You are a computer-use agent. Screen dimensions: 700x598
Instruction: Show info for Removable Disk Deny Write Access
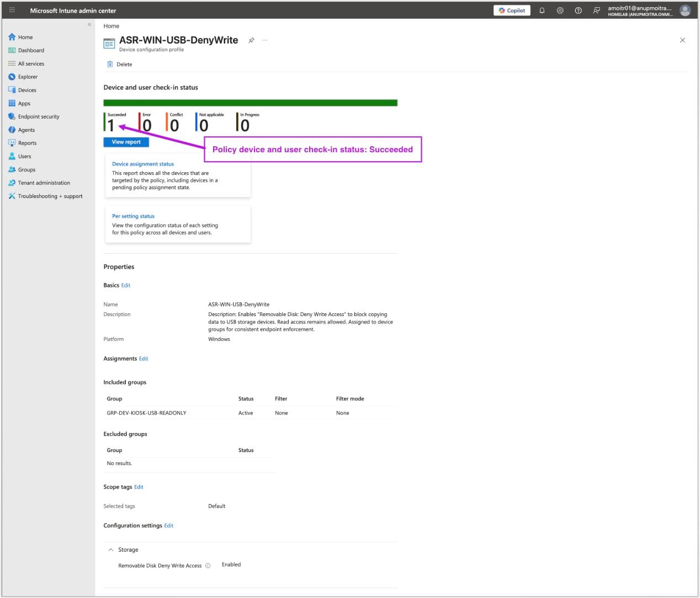coord(208,565)
